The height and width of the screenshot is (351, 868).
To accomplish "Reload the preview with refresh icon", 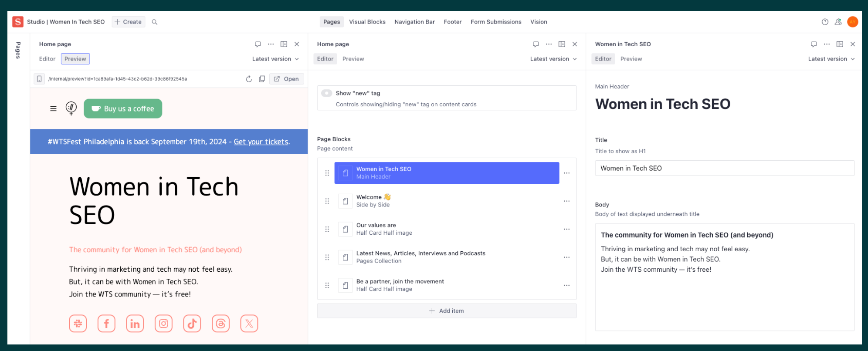I will (x=249, y=79).
